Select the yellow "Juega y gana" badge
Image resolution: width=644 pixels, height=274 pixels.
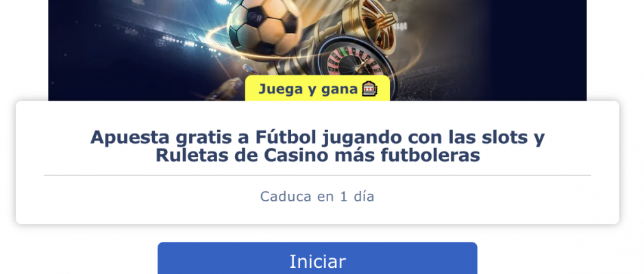(317, 88)
